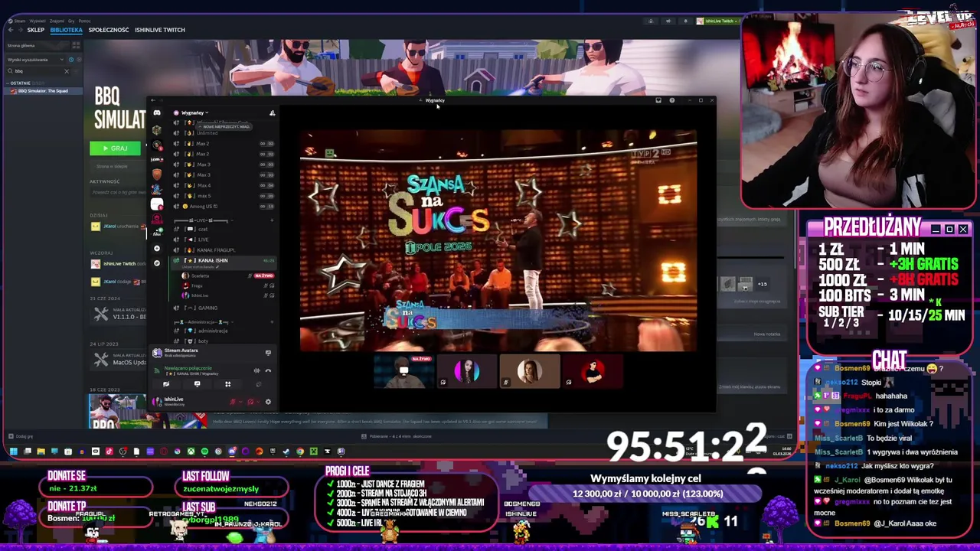980x551 pixels.
Task: Open the Discord discover servers compass icon
Action: tap(157, 262)
